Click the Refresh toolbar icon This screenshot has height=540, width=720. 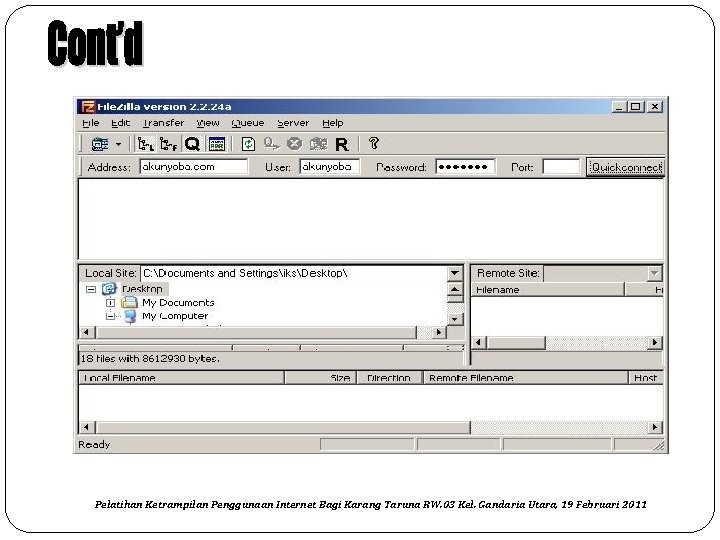click(248, 144)
